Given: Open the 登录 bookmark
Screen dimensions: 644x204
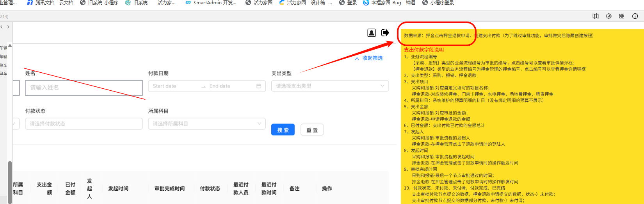Looking at the screenshot, I should click(x=348, y=3).
